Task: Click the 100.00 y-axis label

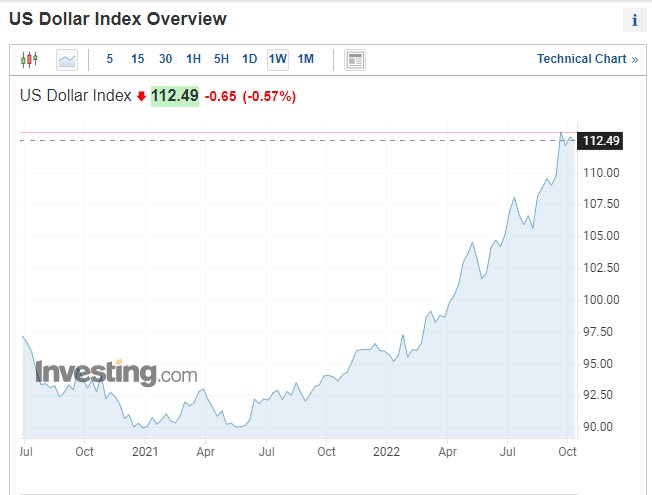Action: (x=601, y=299)
